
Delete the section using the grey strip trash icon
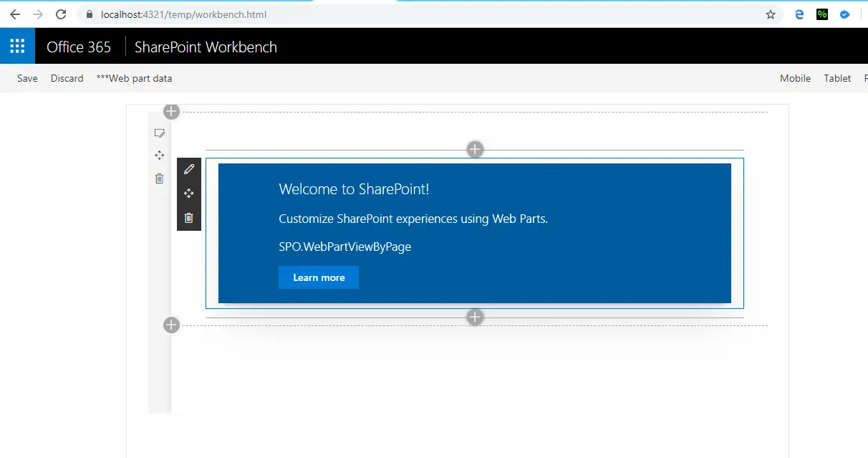point(160,178)
